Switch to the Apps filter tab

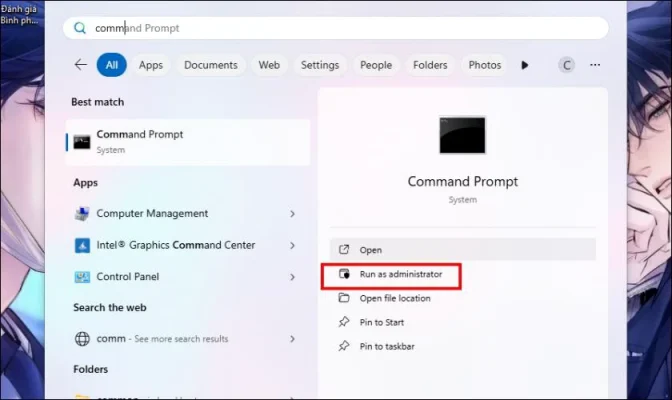(151, 65)
